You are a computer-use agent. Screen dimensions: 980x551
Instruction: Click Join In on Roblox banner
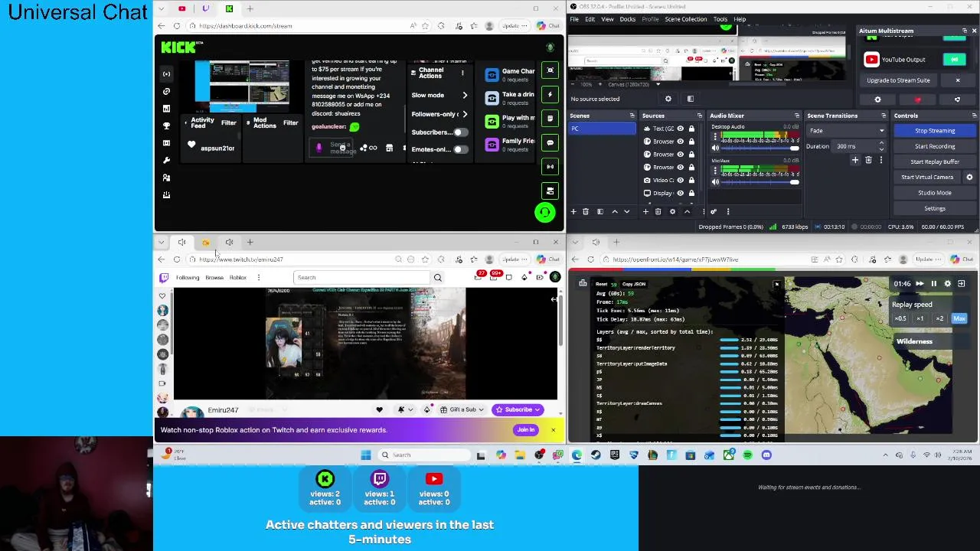(x=525, y=430)
